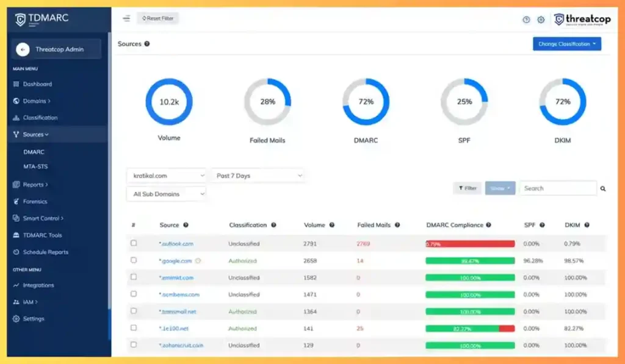Tick the checkbox for transmail.net row

coord(134,310)
